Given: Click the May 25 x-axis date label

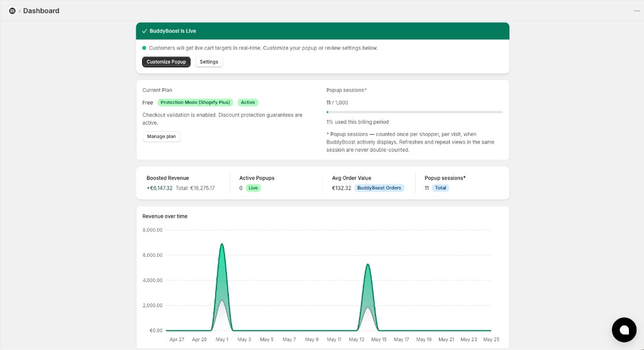Looking at the screenshot, I should pyautogui.click(x=491, y=340).
